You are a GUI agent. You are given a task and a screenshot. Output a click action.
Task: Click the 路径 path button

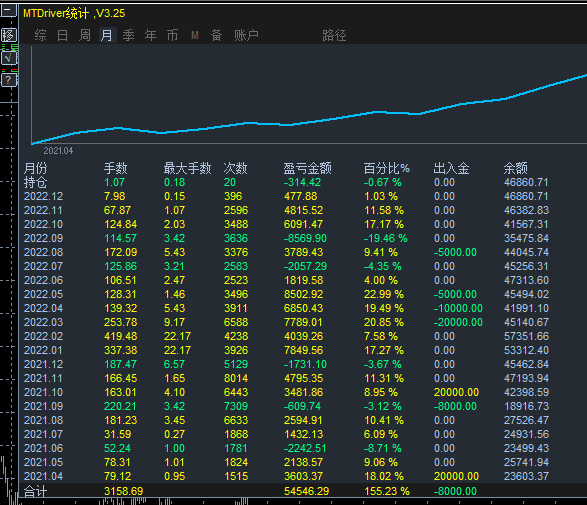[x=334, y=35]
